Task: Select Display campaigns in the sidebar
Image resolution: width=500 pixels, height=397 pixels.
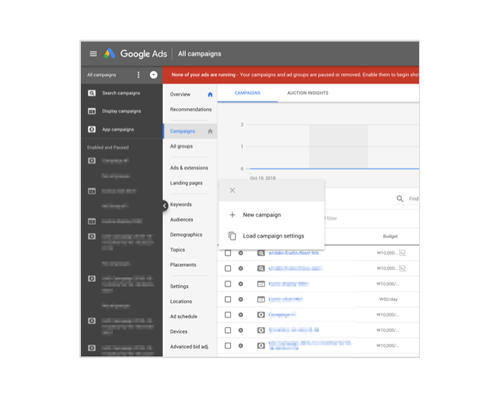Action: (121, 111)
